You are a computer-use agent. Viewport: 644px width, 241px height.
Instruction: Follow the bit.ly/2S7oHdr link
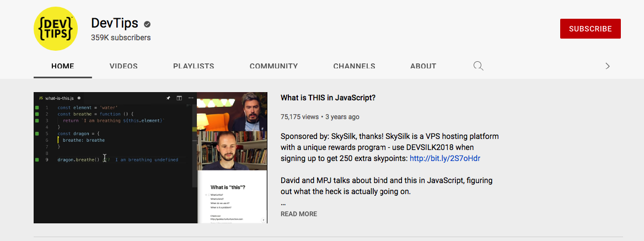pyautogui.click(x=445, y=158)
